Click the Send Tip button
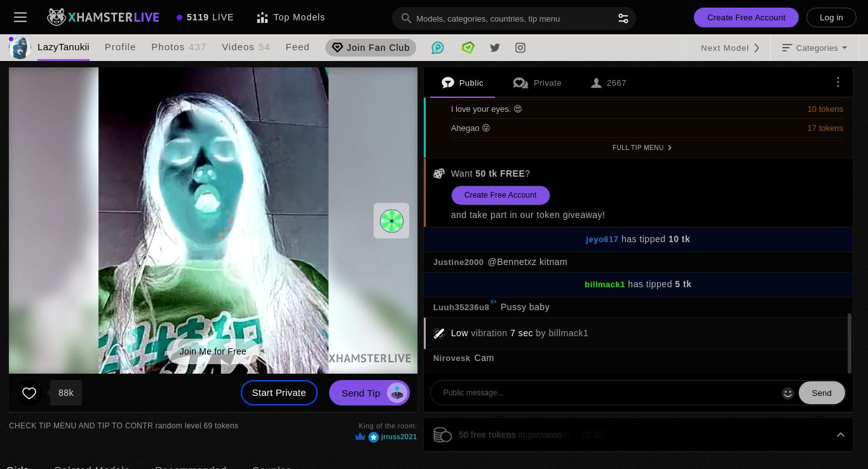This screenshot has height=469, width=868. [369, 393]
